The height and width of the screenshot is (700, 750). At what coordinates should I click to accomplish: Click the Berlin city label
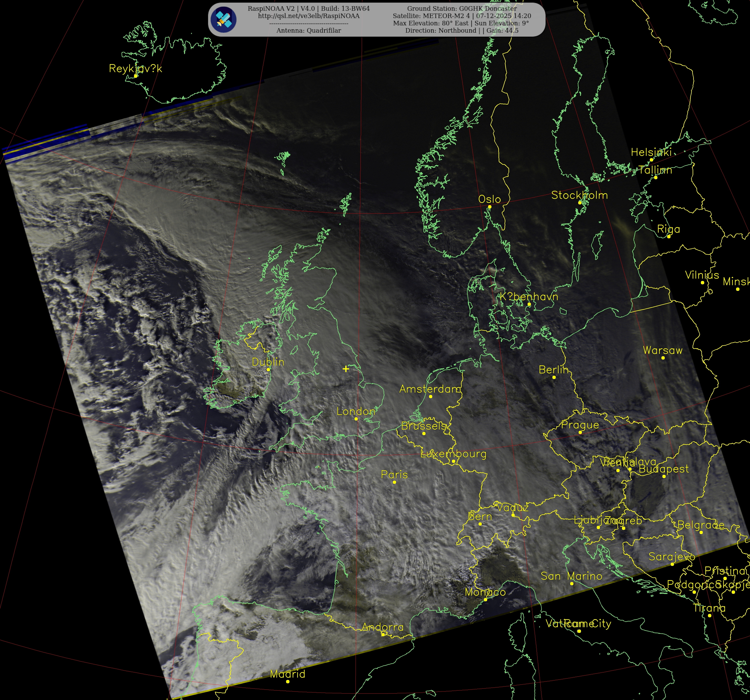(x=553, y=370)
